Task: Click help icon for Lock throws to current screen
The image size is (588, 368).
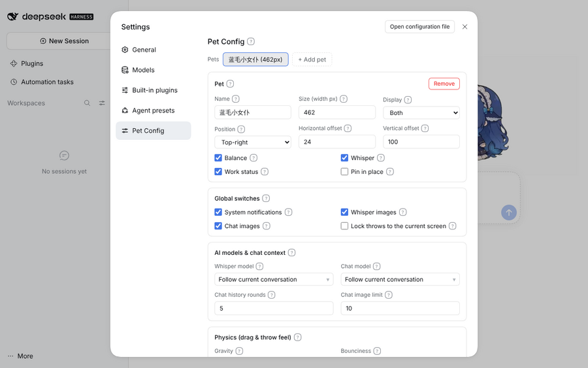Action: [x=453, y=226]
